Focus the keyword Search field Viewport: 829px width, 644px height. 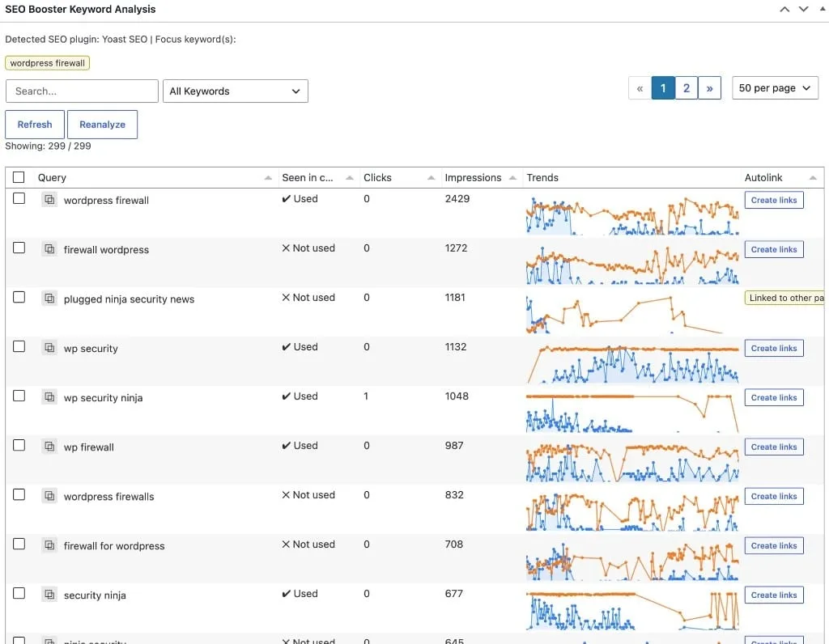[x=82, y=91]
